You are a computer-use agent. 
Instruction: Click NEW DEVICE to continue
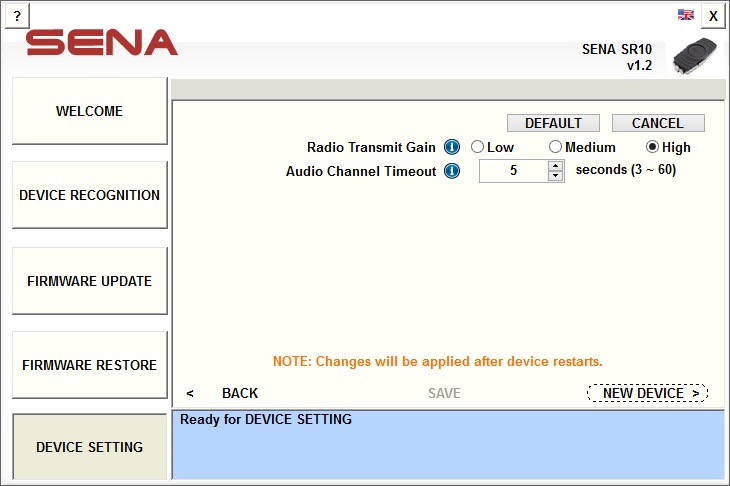(x=648, y=393)
